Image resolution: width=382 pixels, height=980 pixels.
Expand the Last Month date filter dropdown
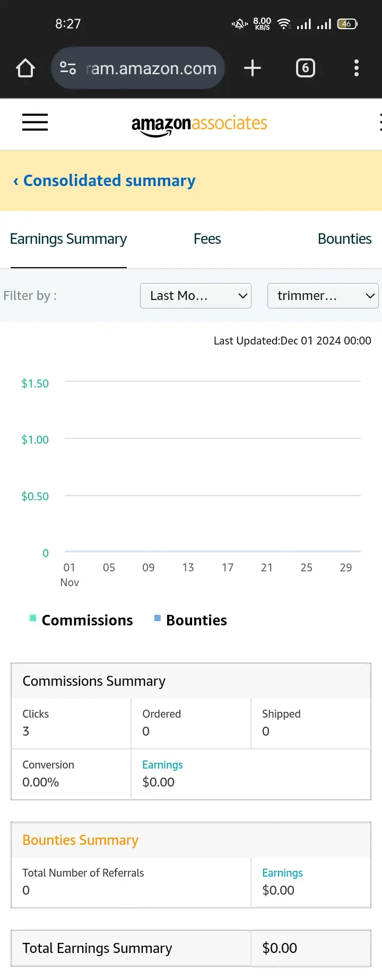196,296
